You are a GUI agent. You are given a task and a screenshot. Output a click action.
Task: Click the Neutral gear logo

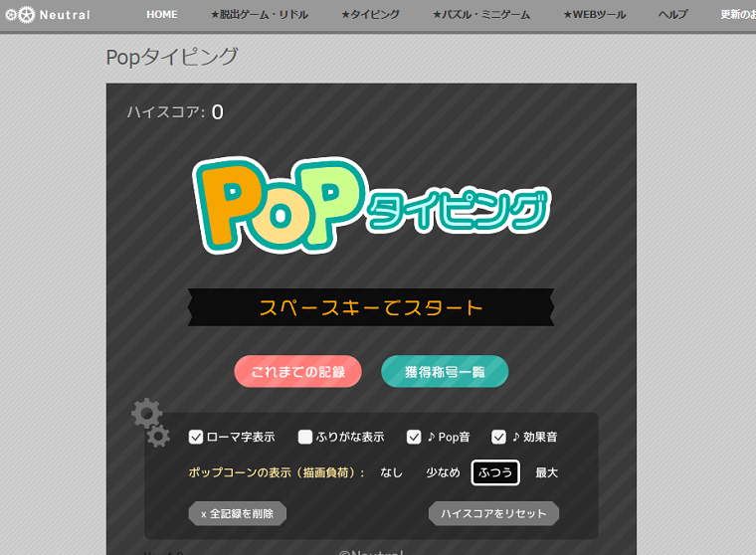pos(47,15)
